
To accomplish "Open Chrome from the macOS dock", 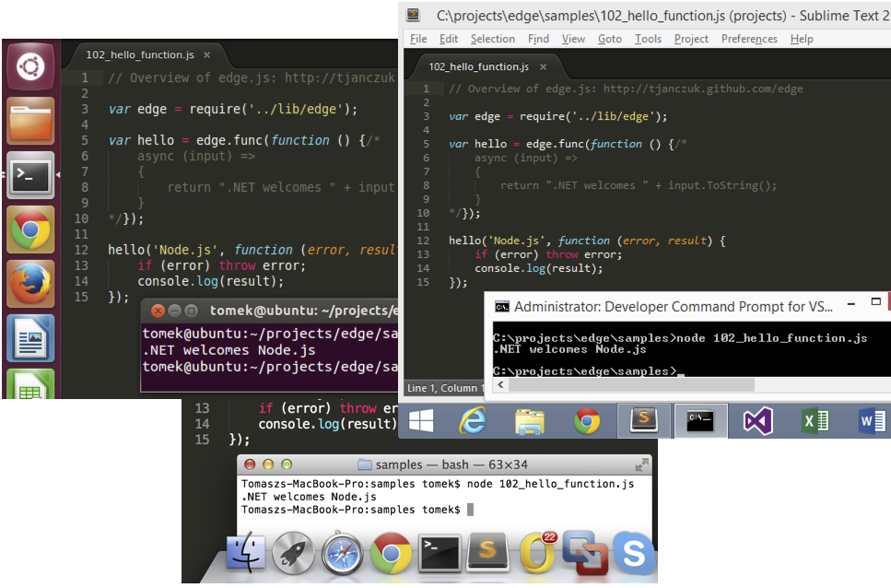I will [x=391, y=552].
